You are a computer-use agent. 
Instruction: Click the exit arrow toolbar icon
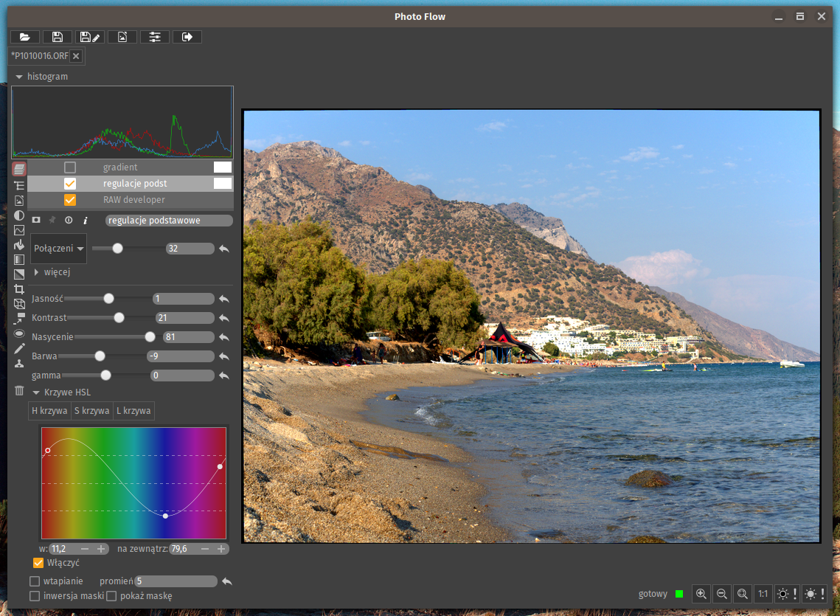[x=187, y=37]
